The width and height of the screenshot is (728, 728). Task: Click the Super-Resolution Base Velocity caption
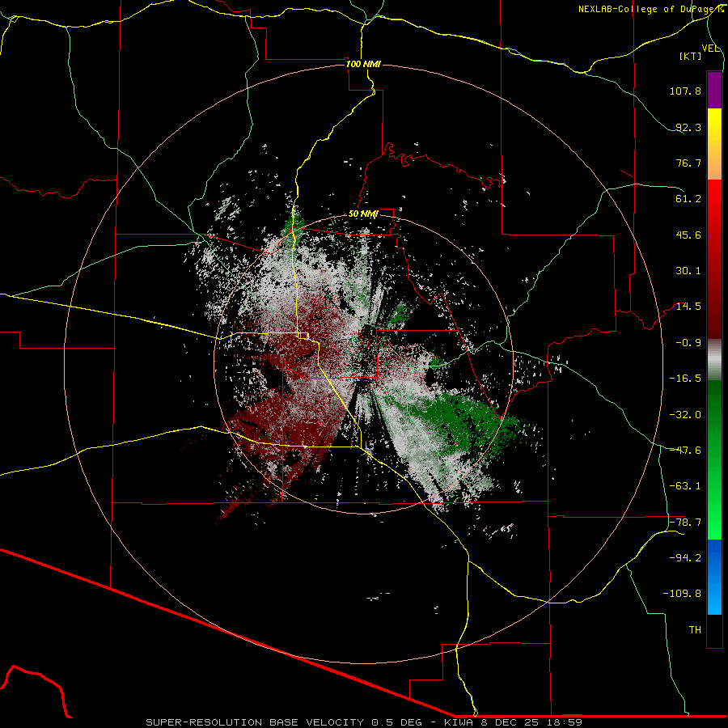coord(363,722)
